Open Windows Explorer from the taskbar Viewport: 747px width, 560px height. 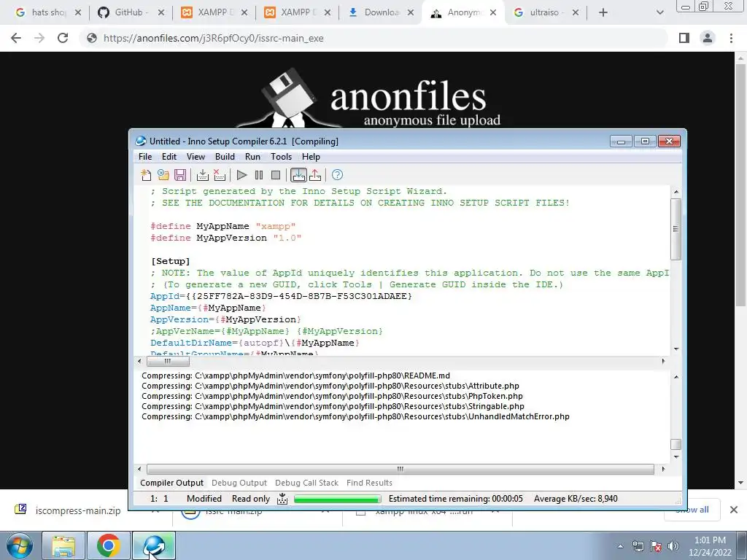(x=64, y=545)
